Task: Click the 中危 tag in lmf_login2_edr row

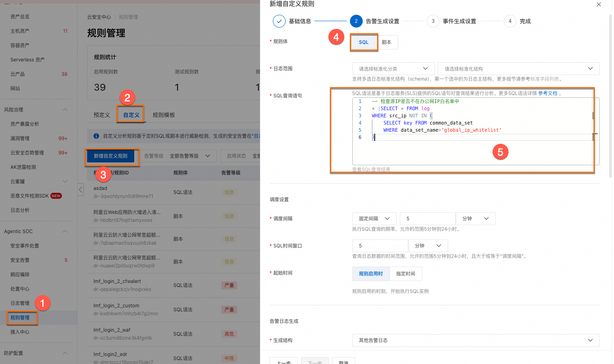Action: (229, 358)
